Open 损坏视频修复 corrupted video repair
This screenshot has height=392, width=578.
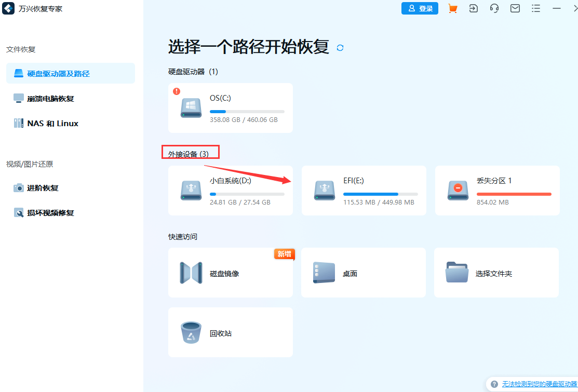click(51, 213)
